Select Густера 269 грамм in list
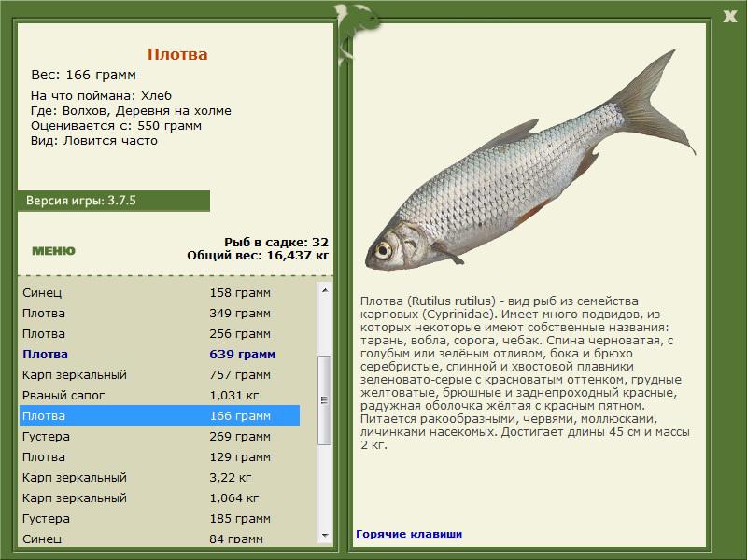This screenshot has width=747, height=560. pyautogui.click(x=159, y=436)
